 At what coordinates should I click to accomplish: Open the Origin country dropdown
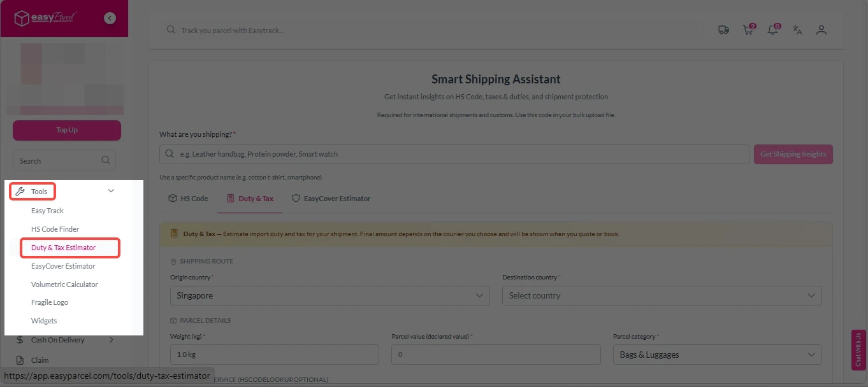pyautogui.click(x=329, y=295)
